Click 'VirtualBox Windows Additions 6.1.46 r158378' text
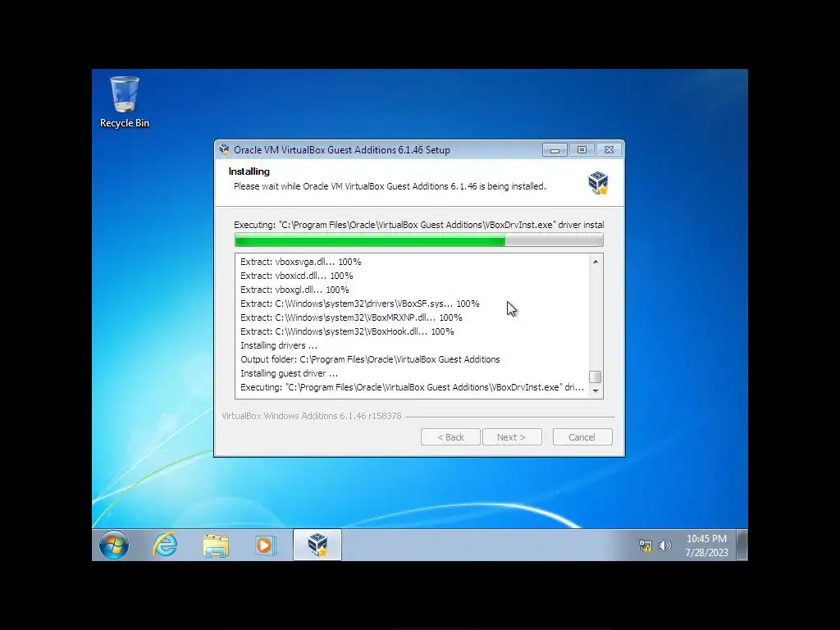Screen dimensions: 840x630 click(312, 416)
